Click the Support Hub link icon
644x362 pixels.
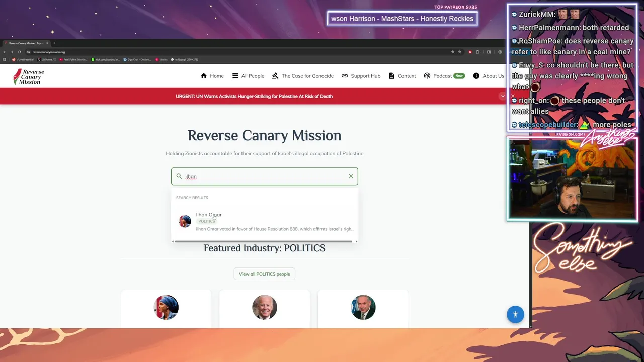345,76
